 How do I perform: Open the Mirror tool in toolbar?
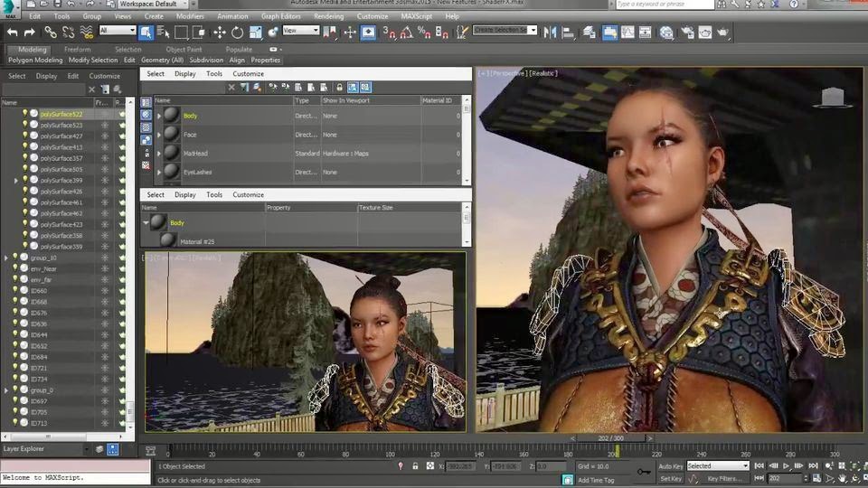click(552, 33)
